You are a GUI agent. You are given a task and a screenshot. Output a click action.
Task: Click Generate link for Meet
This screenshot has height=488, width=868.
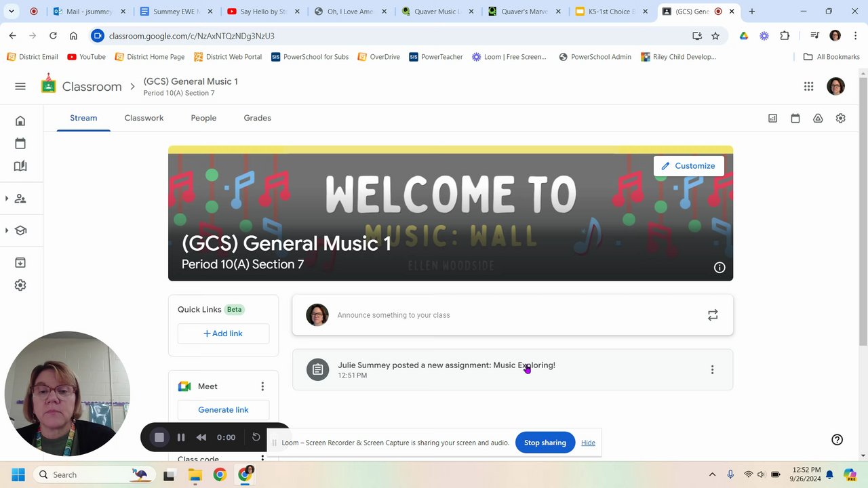(223, 410)
